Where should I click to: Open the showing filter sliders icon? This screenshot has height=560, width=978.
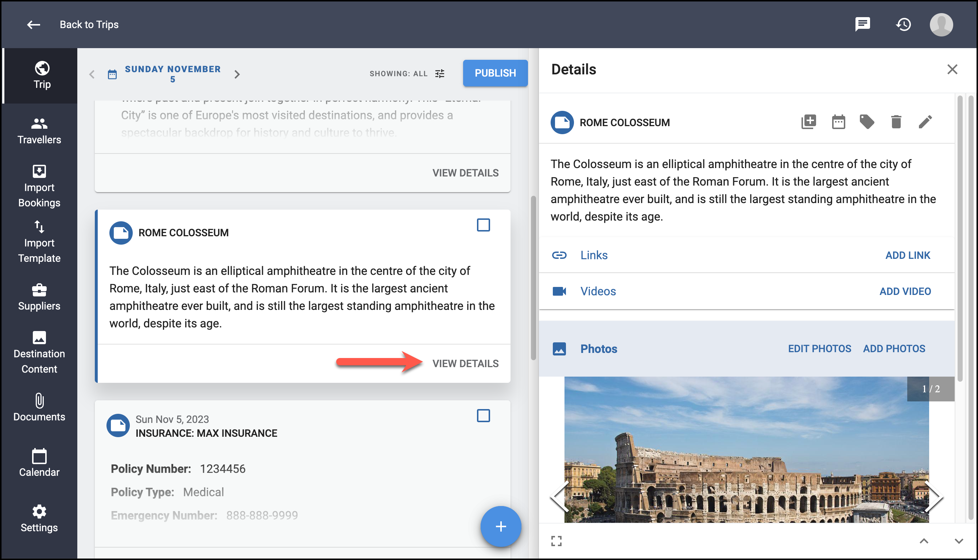[439, 73]
